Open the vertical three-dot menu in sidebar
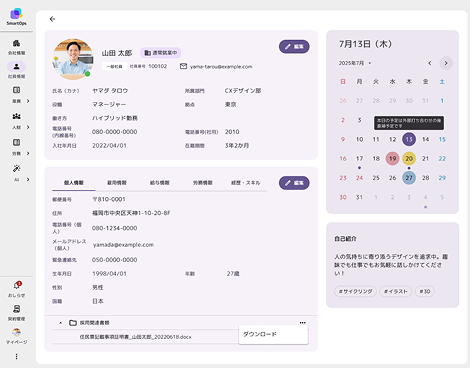This screenshot has height=368, width=470. click(16, 356)
